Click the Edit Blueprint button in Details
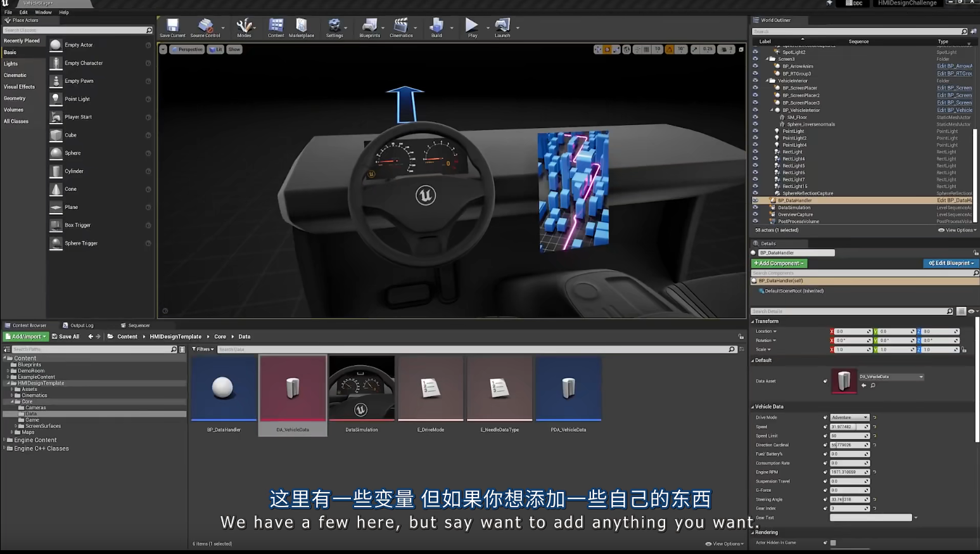The height and width of the screenshot is (554, 980). point(951,263)
